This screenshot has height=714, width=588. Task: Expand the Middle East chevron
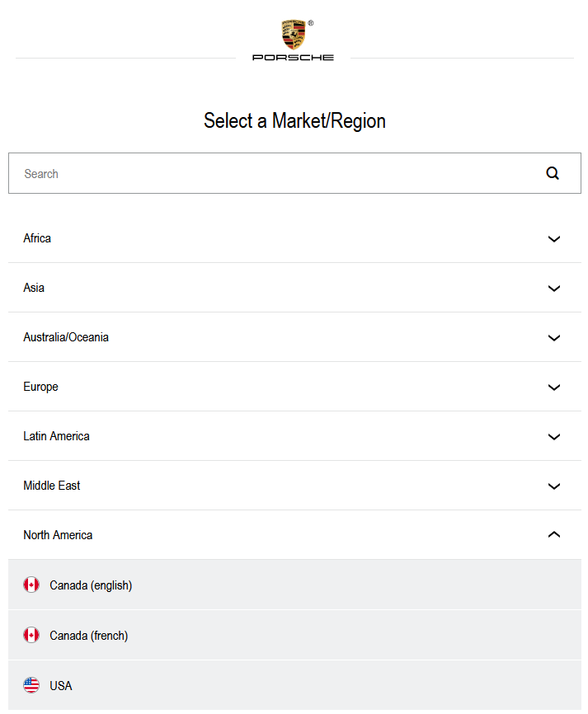(554, 486)
